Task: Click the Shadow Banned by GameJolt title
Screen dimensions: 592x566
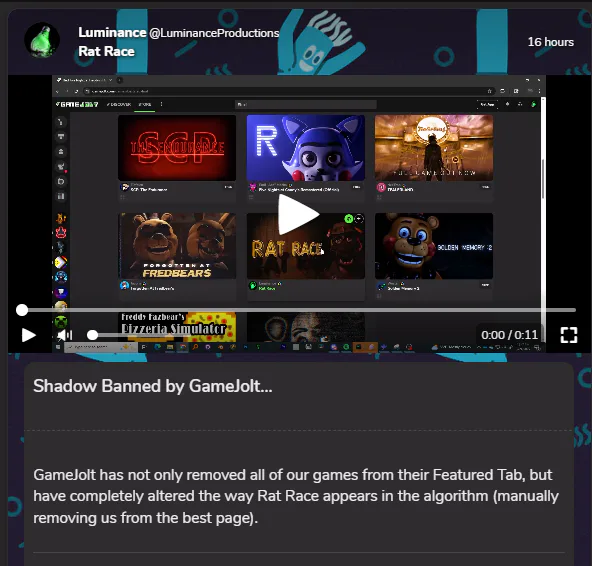Action: [x=153, y=386]
